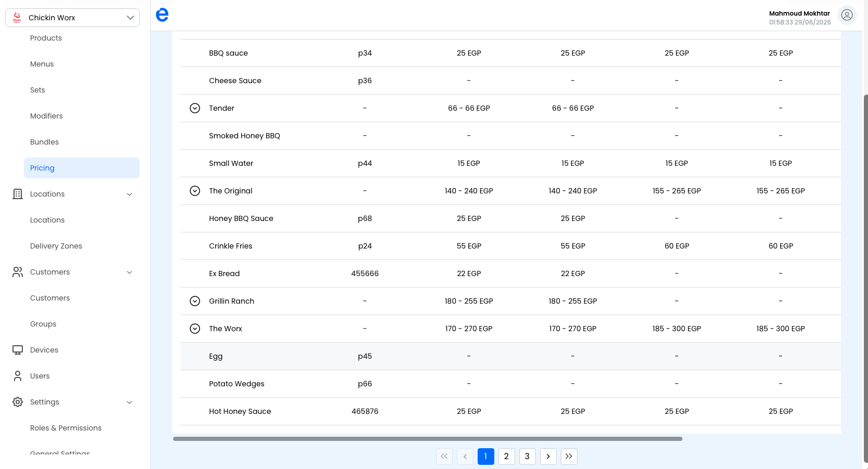The image size is (868, 469).
Task: Click the 455666 code for Ex Bread
Action: 365,273
